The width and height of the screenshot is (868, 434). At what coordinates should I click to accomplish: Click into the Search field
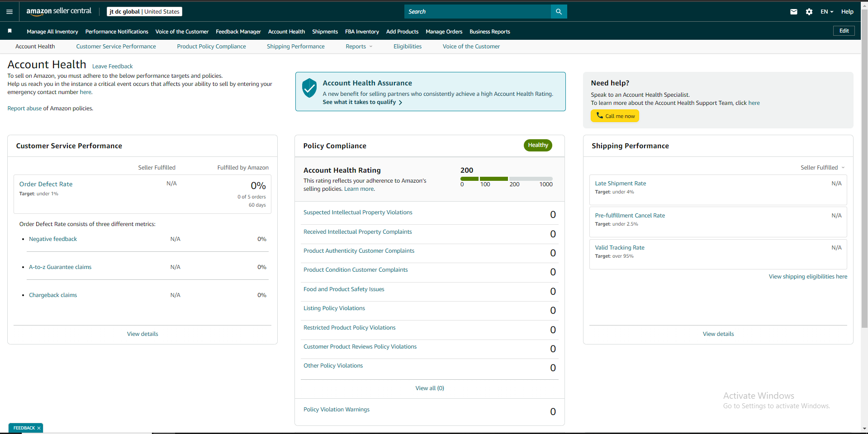pos(478,12)
